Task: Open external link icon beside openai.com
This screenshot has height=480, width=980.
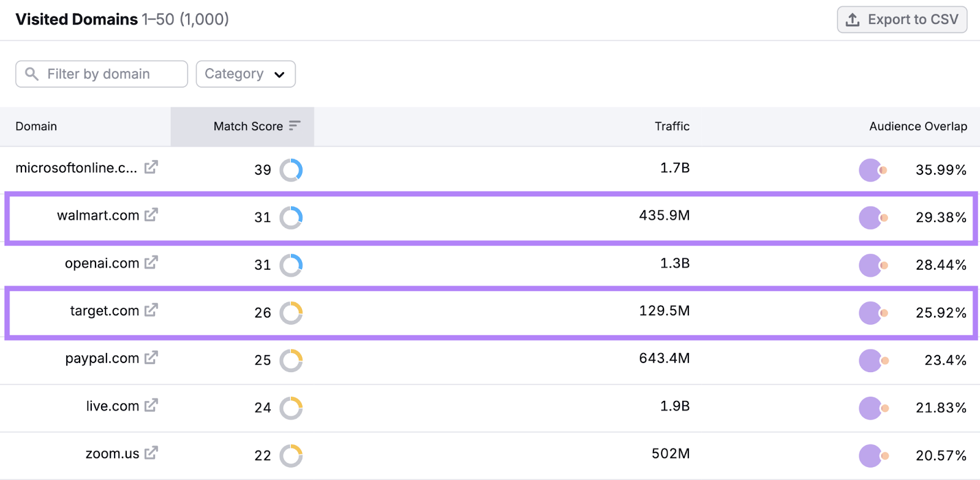Action: [x=151, y=263]
